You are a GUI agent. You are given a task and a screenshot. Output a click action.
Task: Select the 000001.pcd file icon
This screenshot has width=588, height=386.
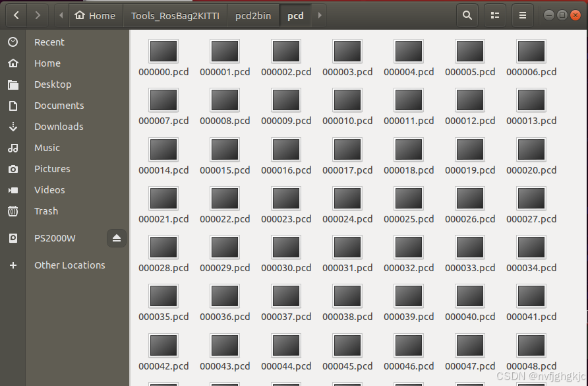[225, 51]
